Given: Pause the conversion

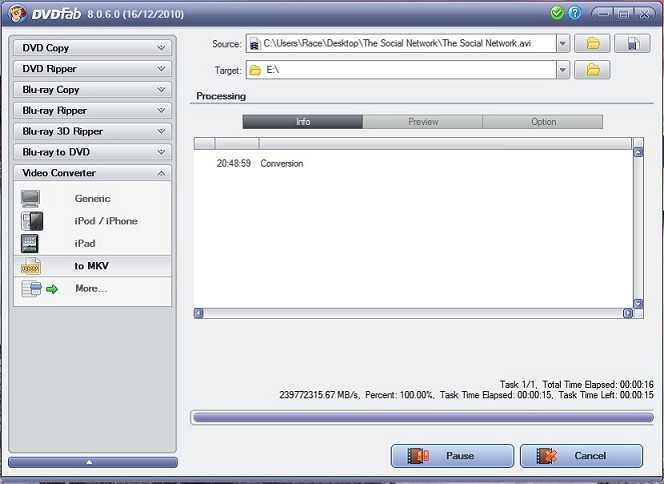Looking at the screenshot, I should [452, 456].
